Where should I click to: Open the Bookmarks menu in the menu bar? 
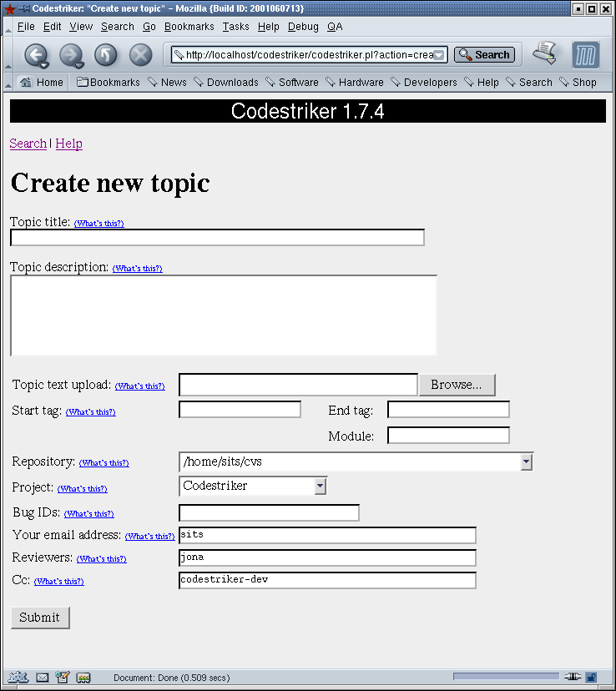[189, 27]
